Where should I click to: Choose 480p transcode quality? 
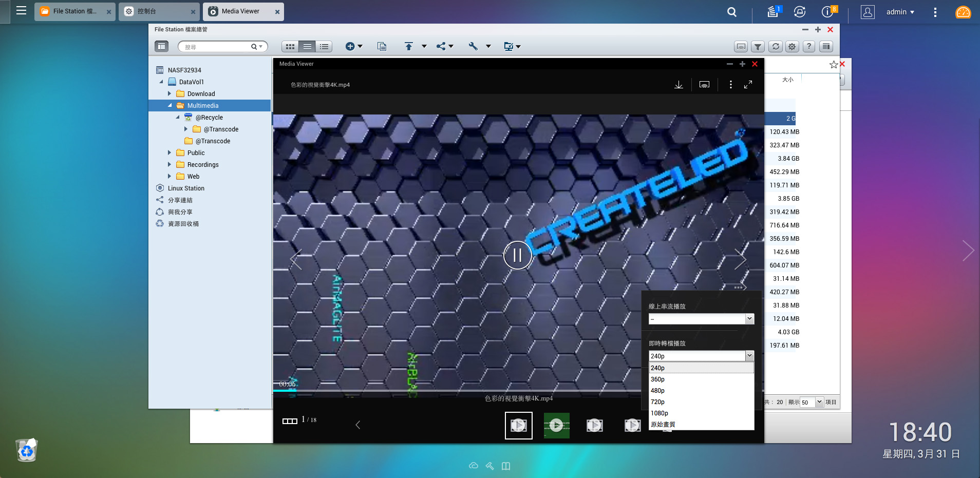[701, 391]
